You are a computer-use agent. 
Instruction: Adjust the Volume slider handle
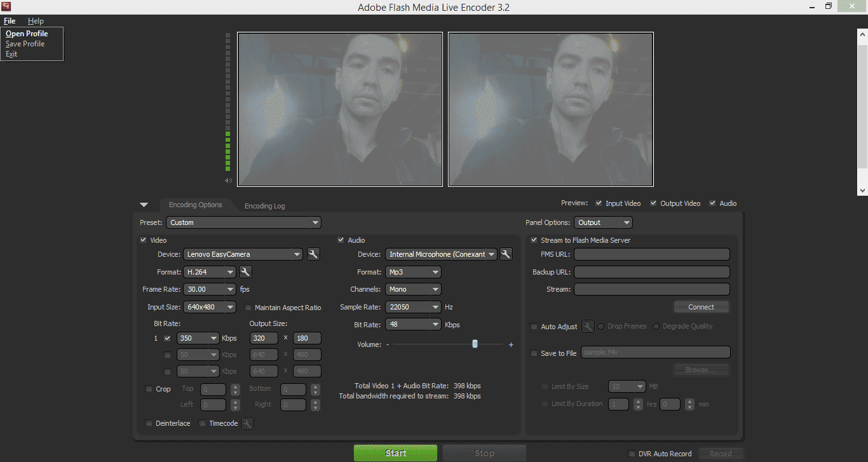click(475, 344)
